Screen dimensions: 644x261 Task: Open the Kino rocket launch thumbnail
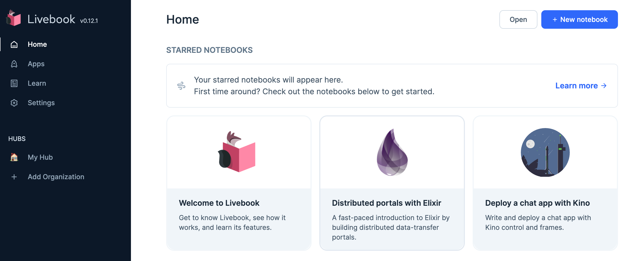pyautogui.click(x=545, y=152)
